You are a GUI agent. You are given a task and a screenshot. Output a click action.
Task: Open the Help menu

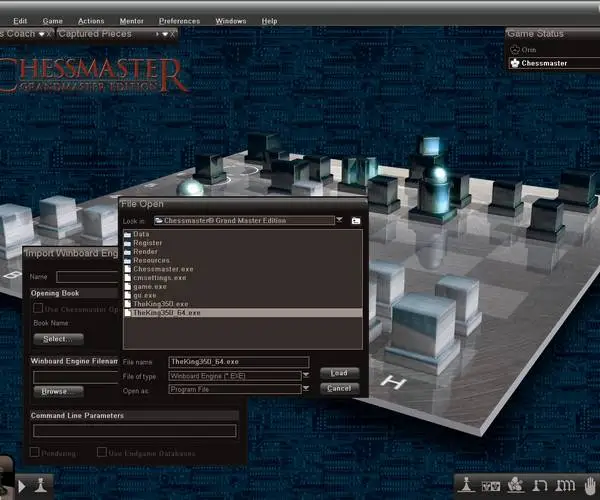coord(269,21)
